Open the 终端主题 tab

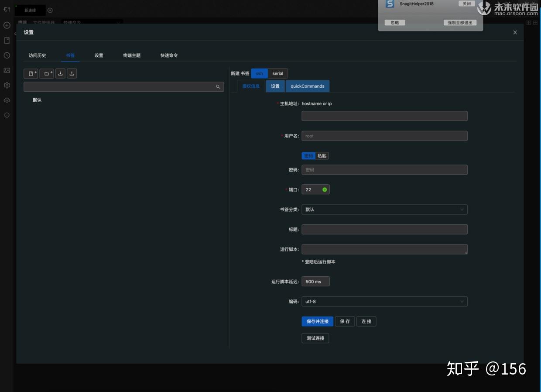132,55
